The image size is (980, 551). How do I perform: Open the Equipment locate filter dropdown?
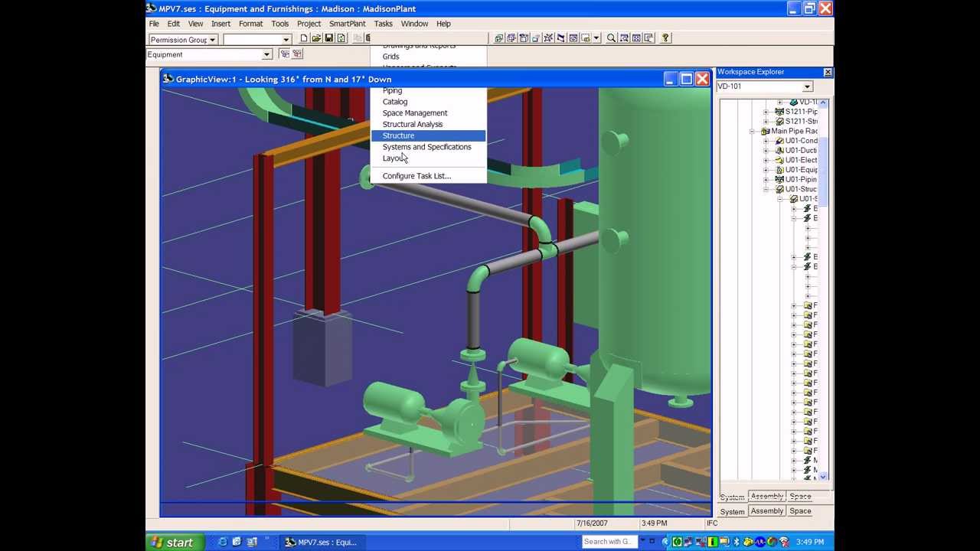266,54
